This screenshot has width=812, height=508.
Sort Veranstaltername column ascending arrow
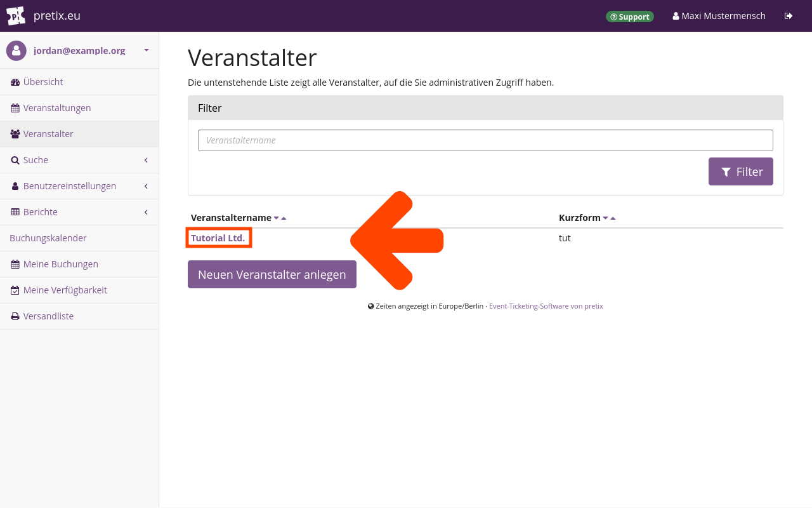[284, 218]
